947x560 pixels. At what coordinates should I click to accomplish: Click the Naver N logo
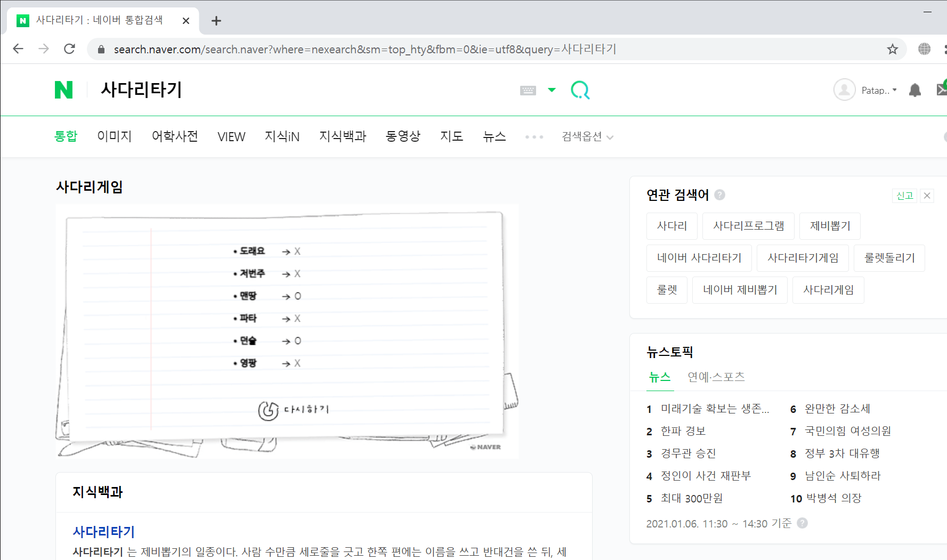pos(63,90)
